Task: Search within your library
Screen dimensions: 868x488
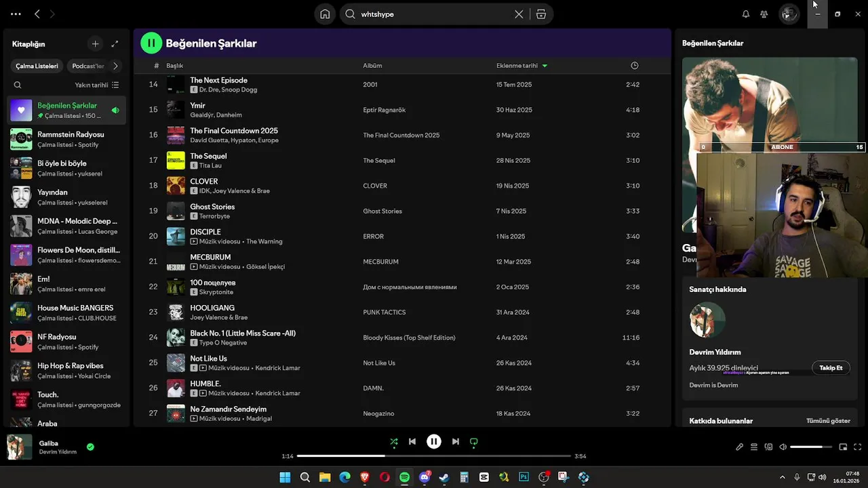Action: tap(18, 85)
